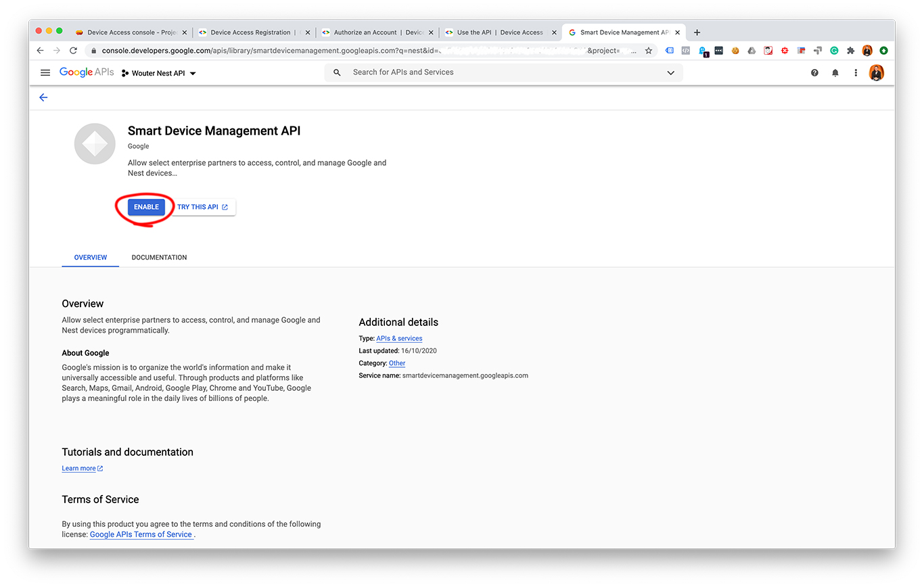Click the browser forward arrow
Screen dimensions: 924x587
(x=56, y=51)
